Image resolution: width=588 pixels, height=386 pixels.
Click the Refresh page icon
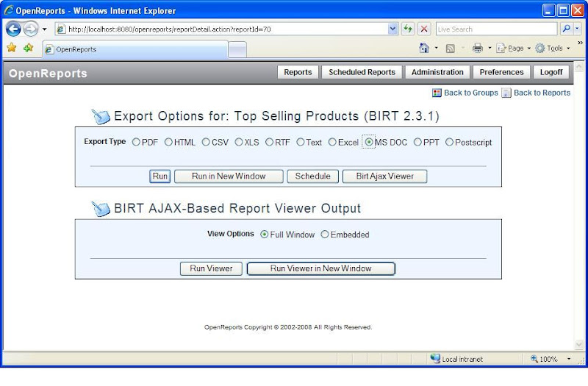[x=408, y=29]
